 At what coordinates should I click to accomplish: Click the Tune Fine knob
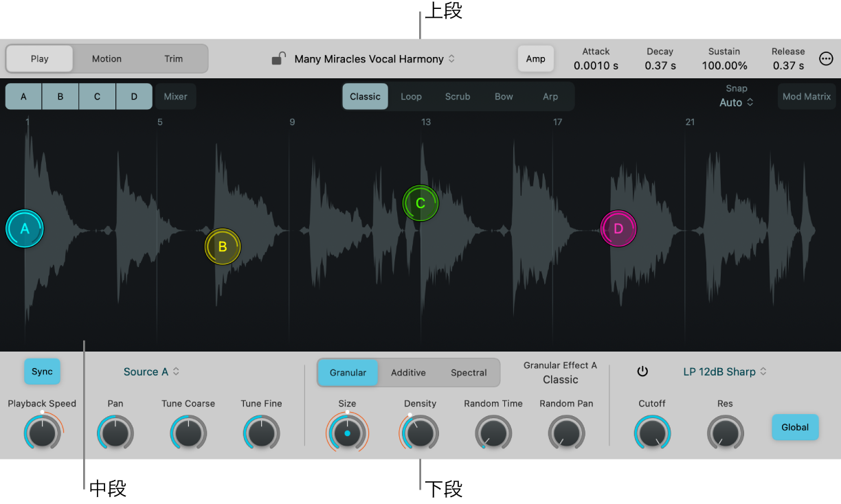pos(261,434)
